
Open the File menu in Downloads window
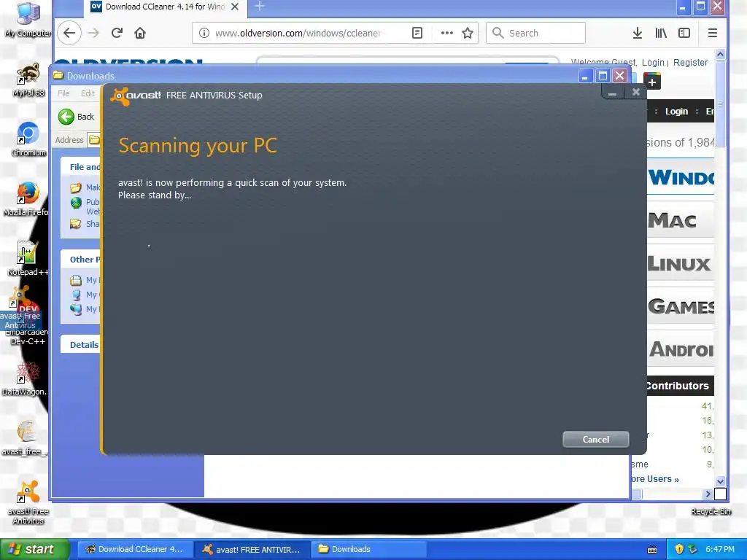63,93
